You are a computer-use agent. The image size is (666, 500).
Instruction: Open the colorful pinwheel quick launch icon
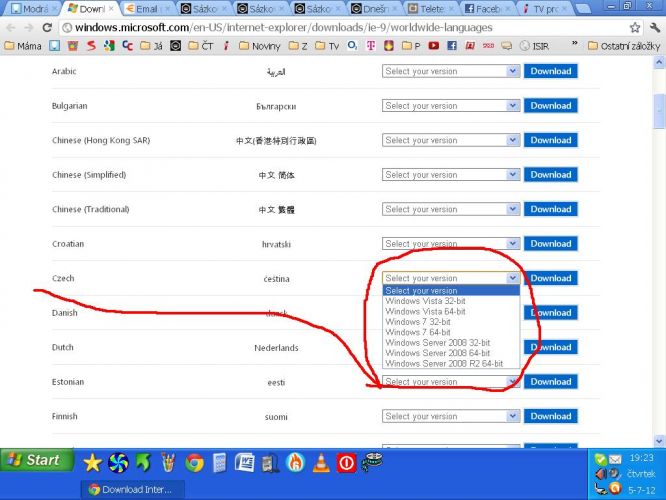118,463
